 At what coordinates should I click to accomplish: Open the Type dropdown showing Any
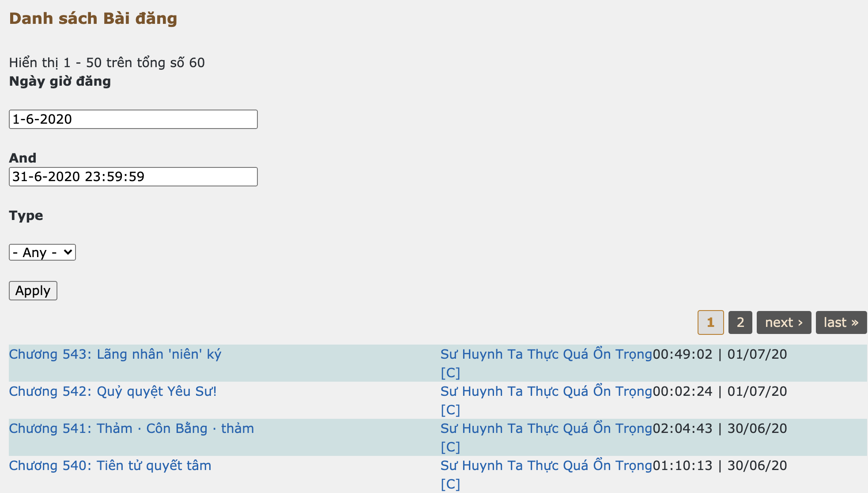tap(42, 252)
